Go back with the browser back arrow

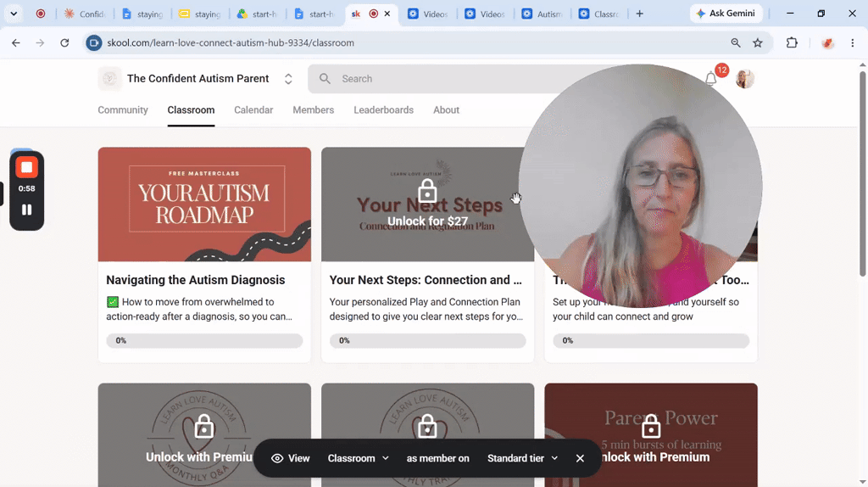(15, 42)
